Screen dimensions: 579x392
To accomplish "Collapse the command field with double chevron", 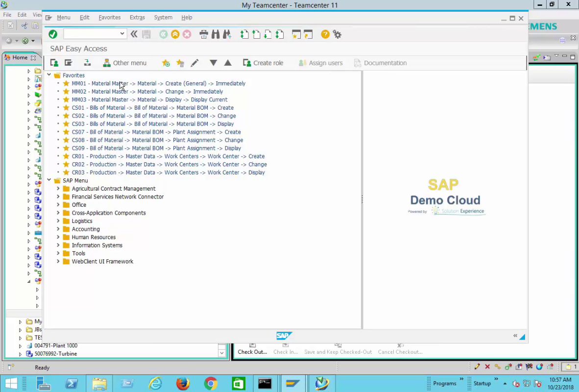I will coord(134,34).
